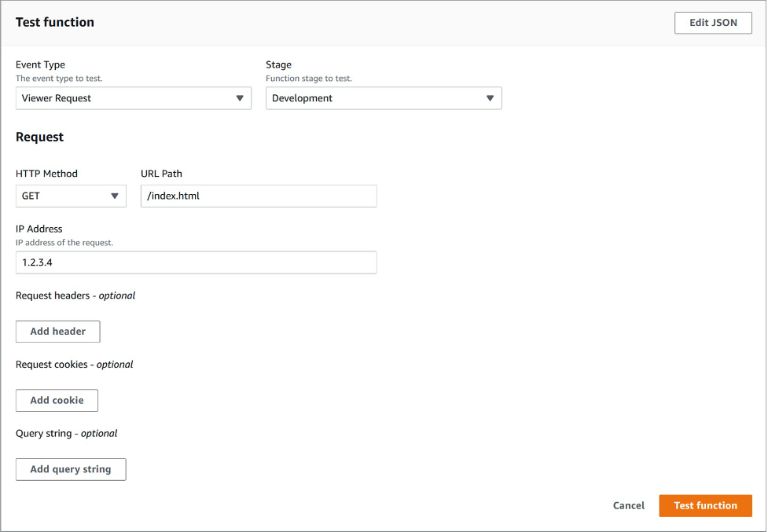Click the Edit JSON button

point(713,23)
